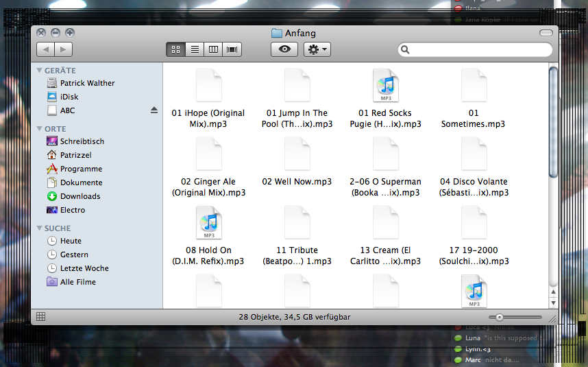Select Schreibtisch in the sidebar

(82, 141)
